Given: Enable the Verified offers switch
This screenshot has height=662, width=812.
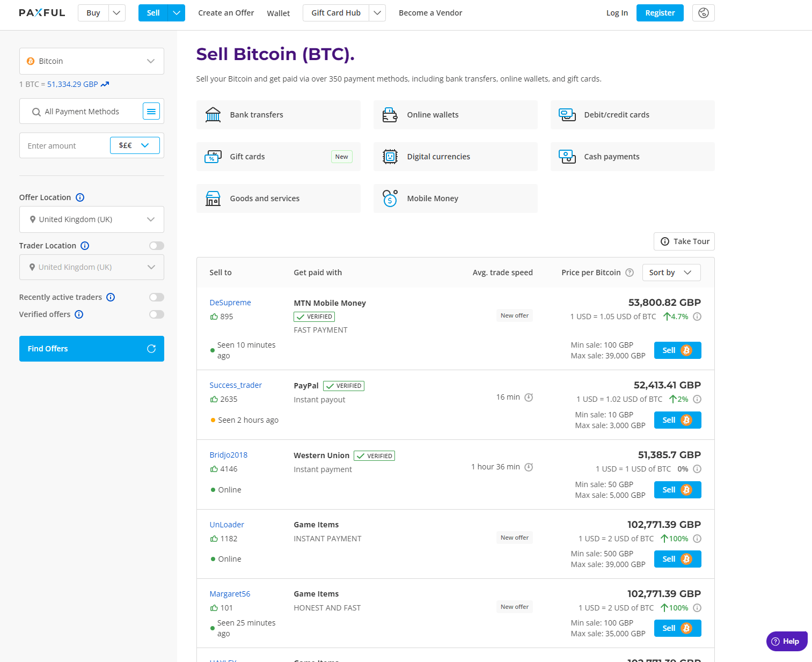Looking at the screenshot, I should (x=157, y=314).
